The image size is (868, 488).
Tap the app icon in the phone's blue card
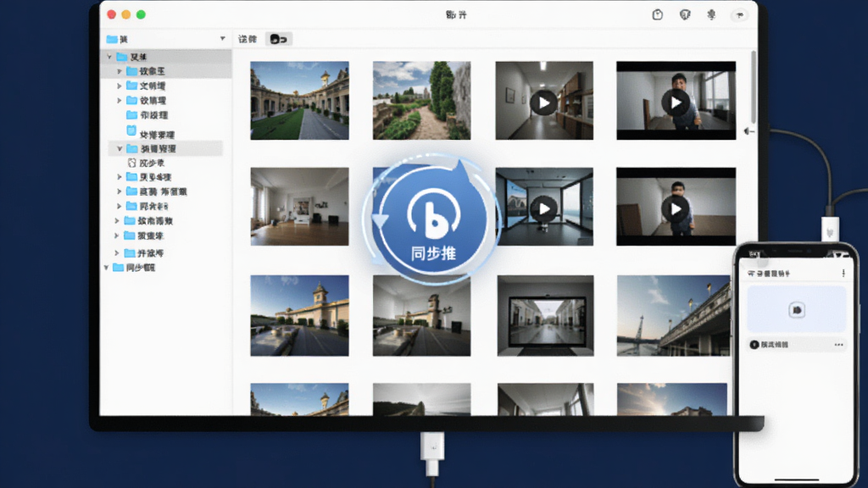(797, 310)
